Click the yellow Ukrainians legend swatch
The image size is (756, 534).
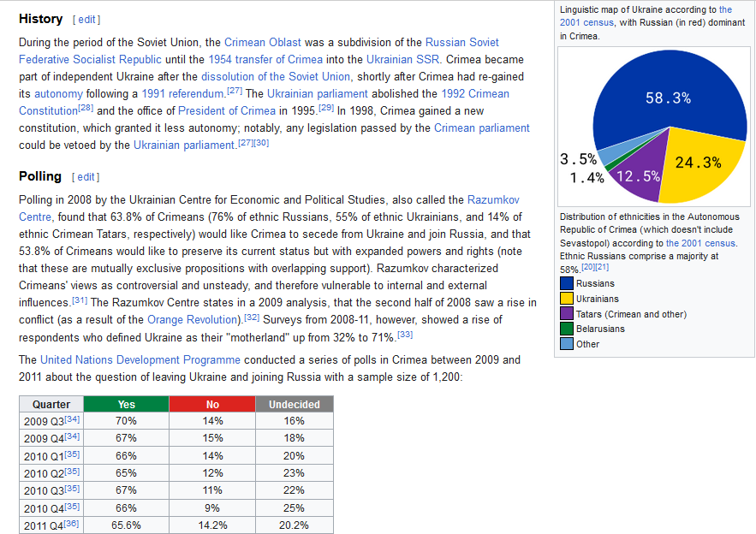point(567,299)
